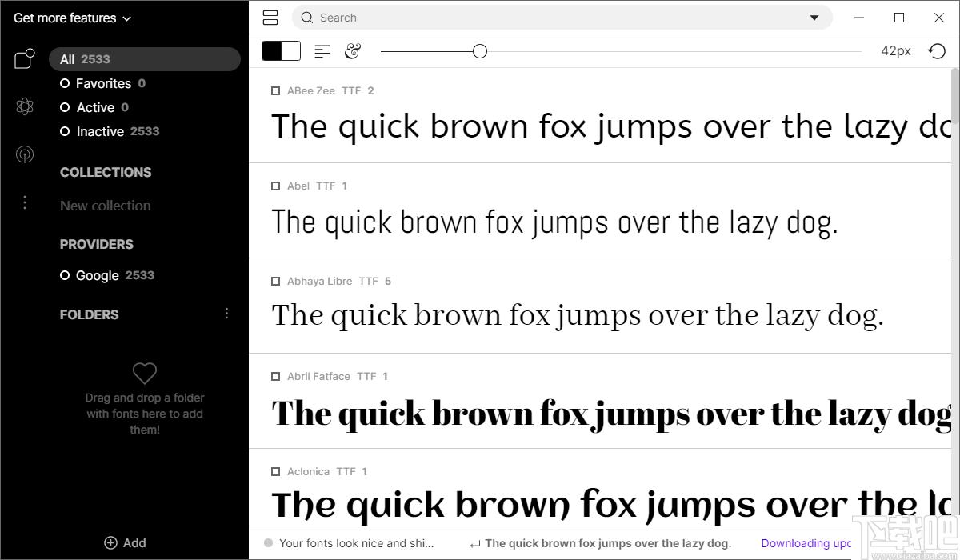
Task: Click the font size slider handle
Action: 479,51
